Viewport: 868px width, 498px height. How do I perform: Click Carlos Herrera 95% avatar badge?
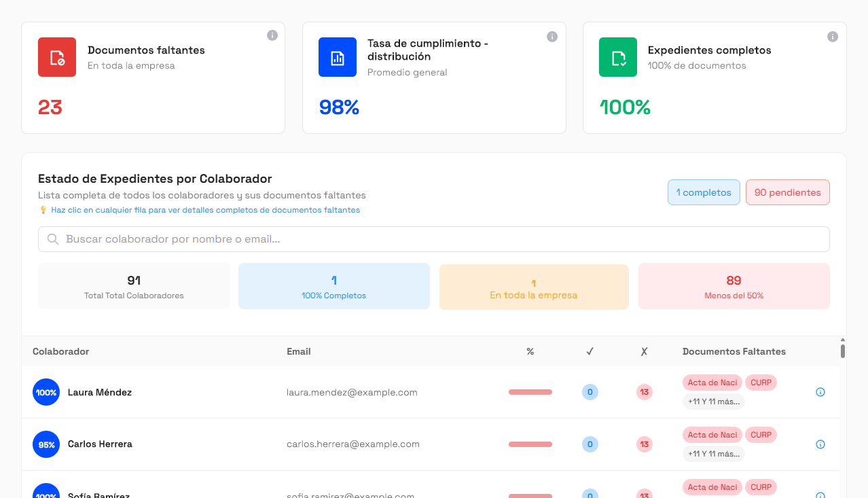tap(46, 444)
